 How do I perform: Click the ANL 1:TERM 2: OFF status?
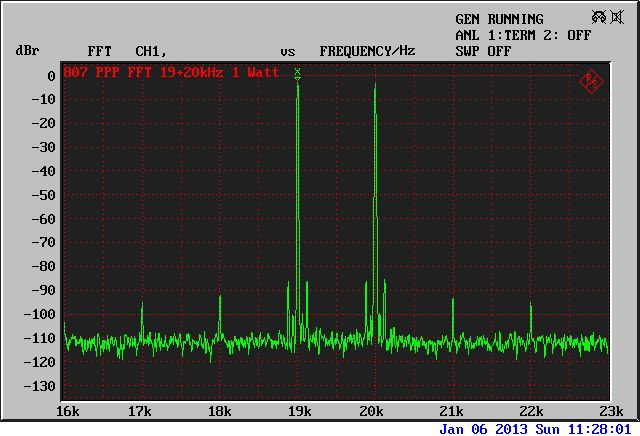pyautogui.click(x=522, y=34)
